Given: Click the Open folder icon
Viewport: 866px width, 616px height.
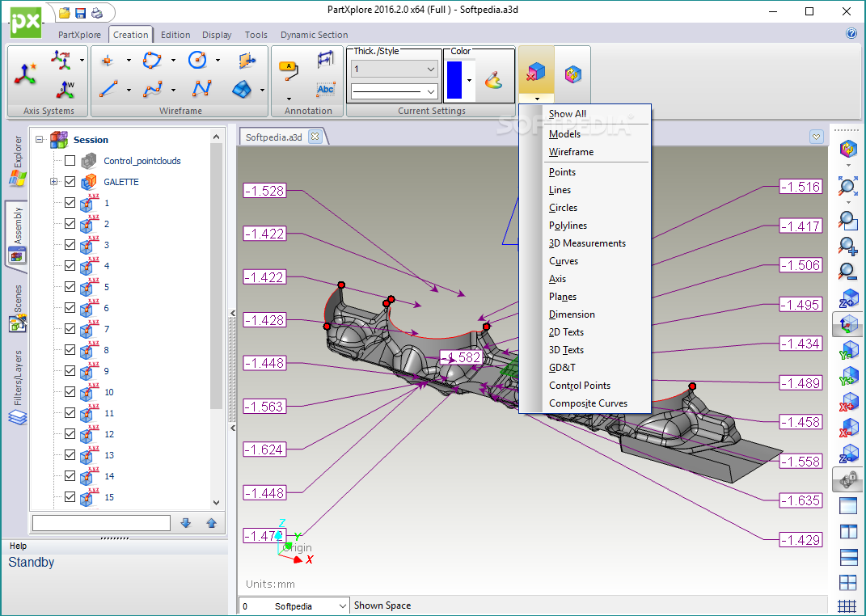Looking at the screenshot, I should [65, 13].
